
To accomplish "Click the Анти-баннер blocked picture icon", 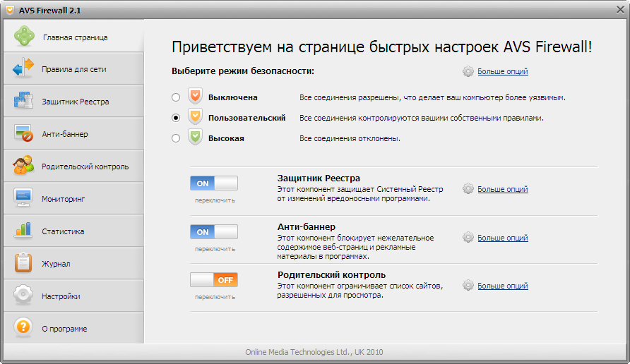I will click(23, 133).
